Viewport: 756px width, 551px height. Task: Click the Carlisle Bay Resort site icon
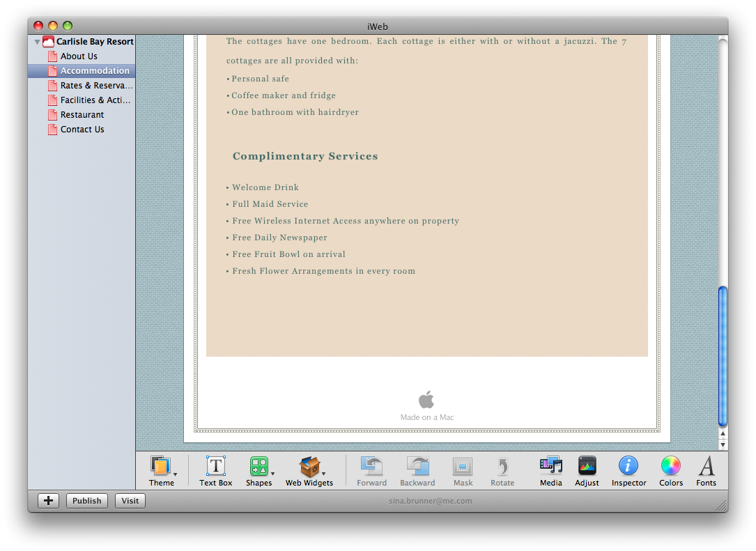(48, 42)
